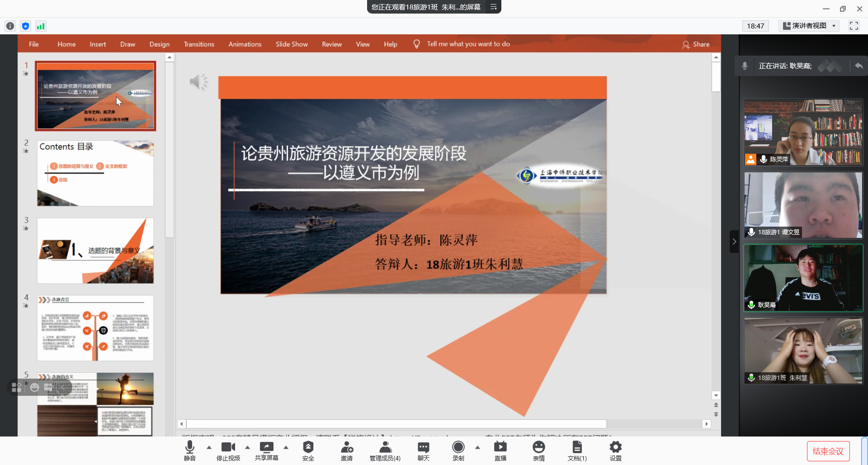Open the 设置 settings gear
This screenshot has width=868, height=465.
[x=615, y=450]
